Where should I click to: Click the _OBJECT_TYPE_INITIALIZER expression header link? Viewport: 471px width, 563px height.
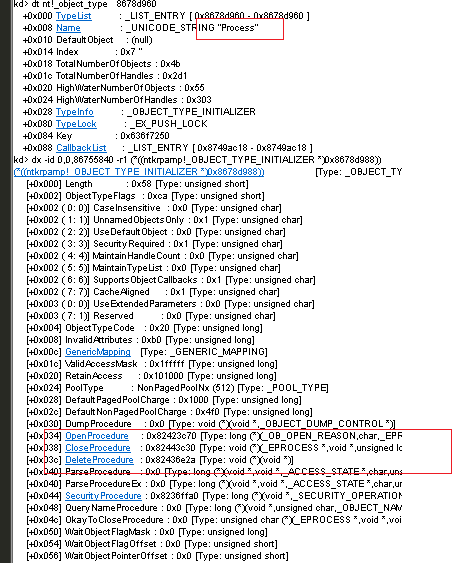pyautogui.click(x=139, y=172)
